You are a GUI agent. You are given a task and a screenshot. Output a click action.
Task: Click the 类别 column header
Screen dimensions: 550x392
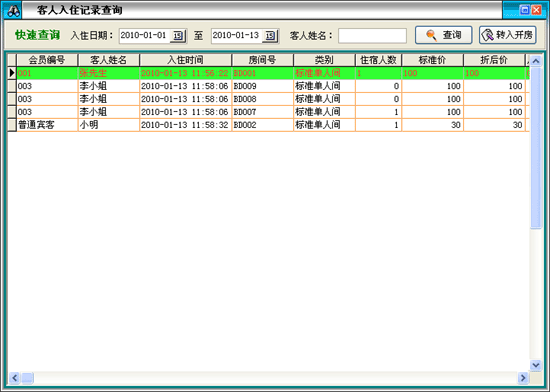[x=324, y=60]
